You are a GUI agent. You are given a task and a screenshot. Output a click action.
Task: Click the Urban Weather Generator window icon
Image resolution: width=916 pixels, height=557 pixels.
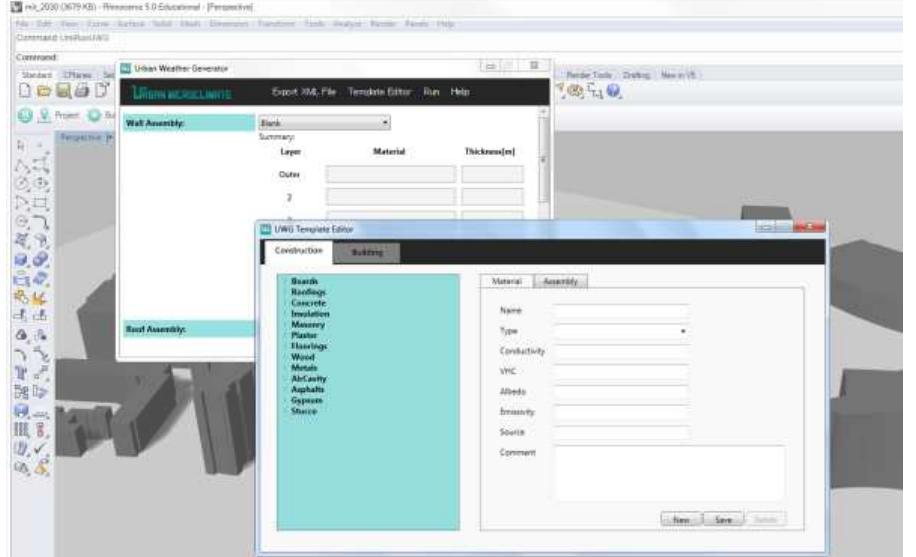coord(126,68)
